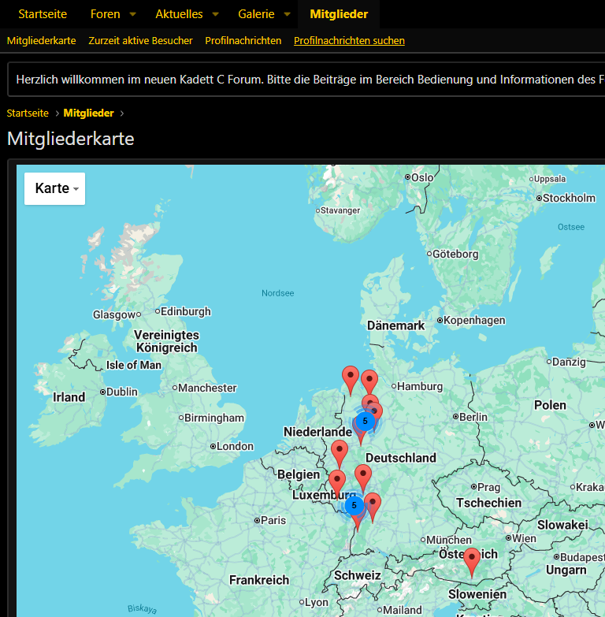Click the Paris city label on map
Viewport: 605px width, 617px height.
[273, 520]
